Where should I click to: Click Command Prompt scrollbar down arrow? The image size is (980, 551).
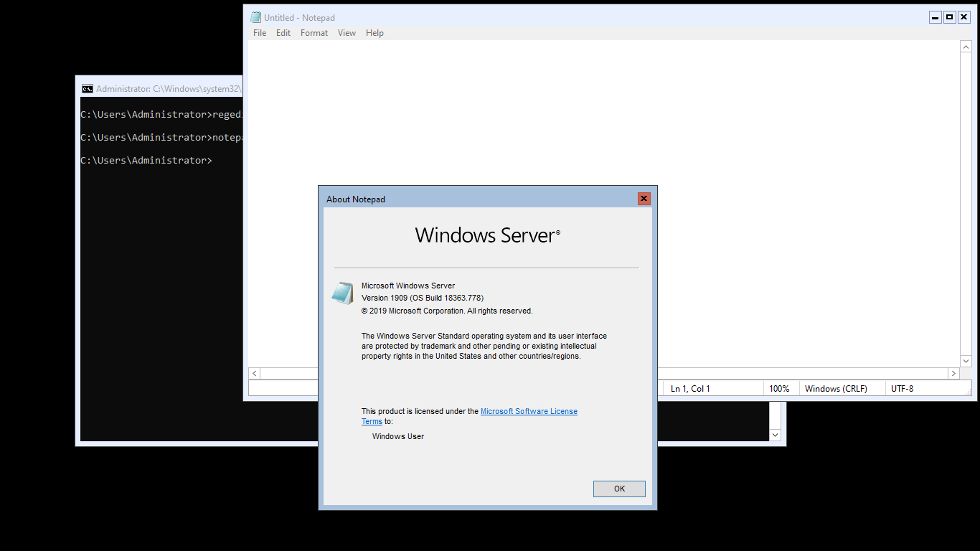pos(775,435)
